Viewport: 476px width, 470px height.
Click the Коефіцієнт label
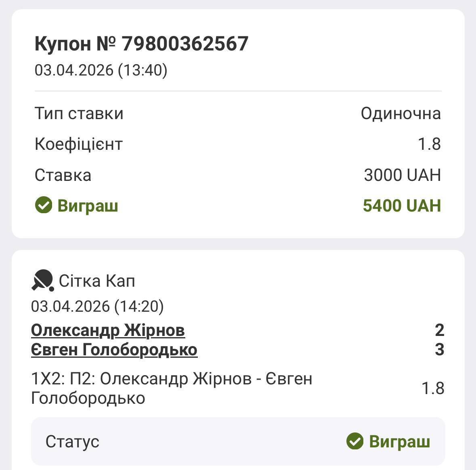79,144
